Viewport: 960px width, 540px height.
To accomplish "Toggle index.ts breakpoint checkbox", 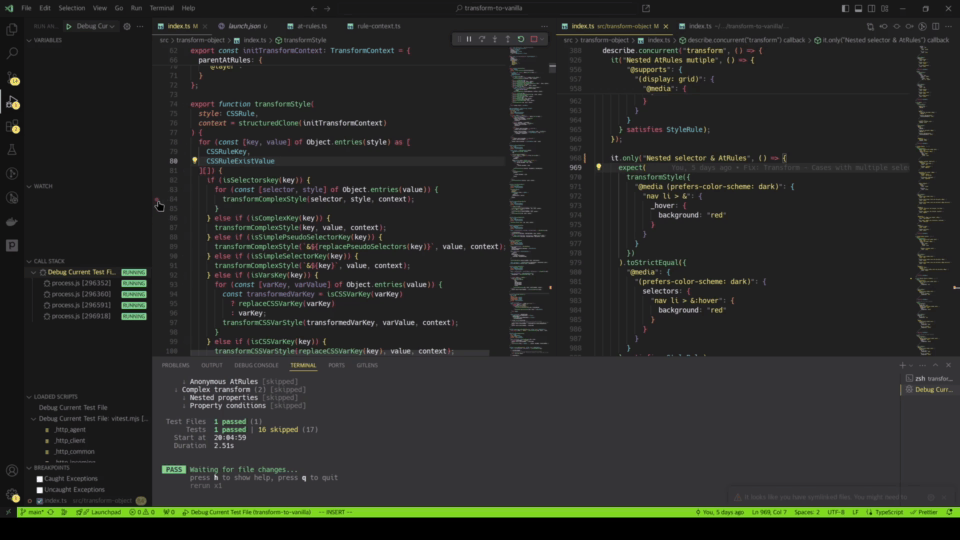I will pyautogui.click(x=40, y=501).
